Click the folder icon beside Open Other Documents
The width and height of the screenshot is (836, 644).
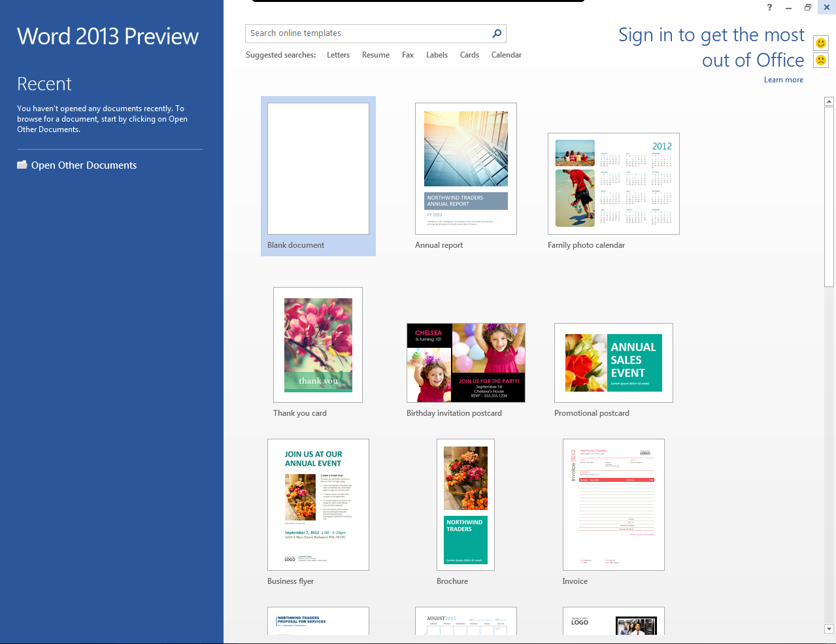point(22,165)
